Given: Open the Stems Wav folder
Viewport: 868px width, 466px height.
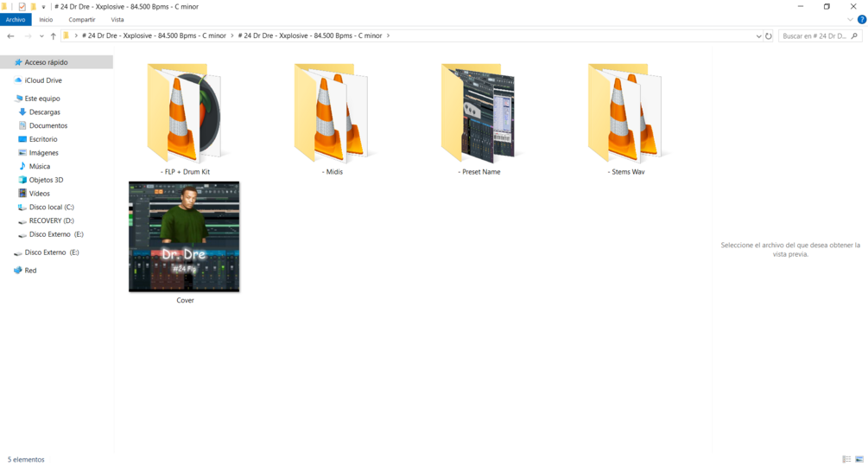Looking at the screenshot, I should tap(625, 113).
